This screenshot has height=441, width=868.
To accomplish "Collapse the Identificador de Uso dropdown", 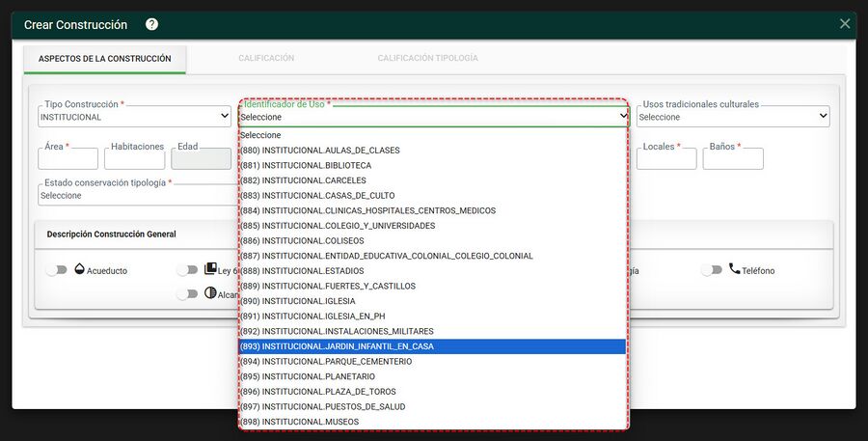I will (x=433, y=117).
